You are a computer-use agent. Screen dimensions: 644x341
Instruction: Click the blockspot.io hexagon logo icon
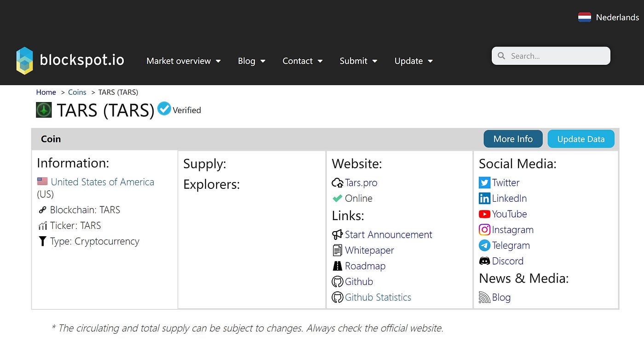24,60
